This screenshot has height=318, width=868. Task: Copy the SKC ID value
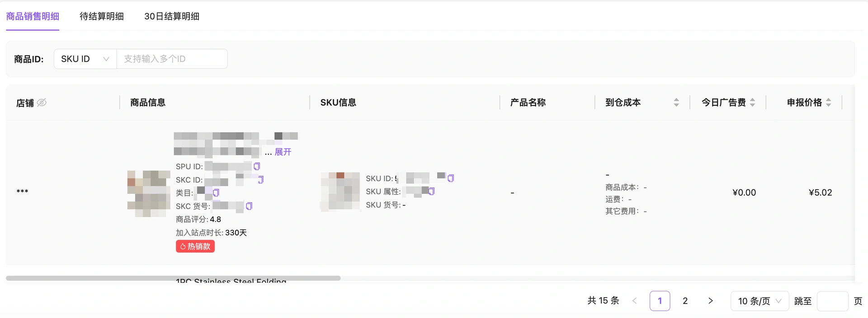coord(260,179)
